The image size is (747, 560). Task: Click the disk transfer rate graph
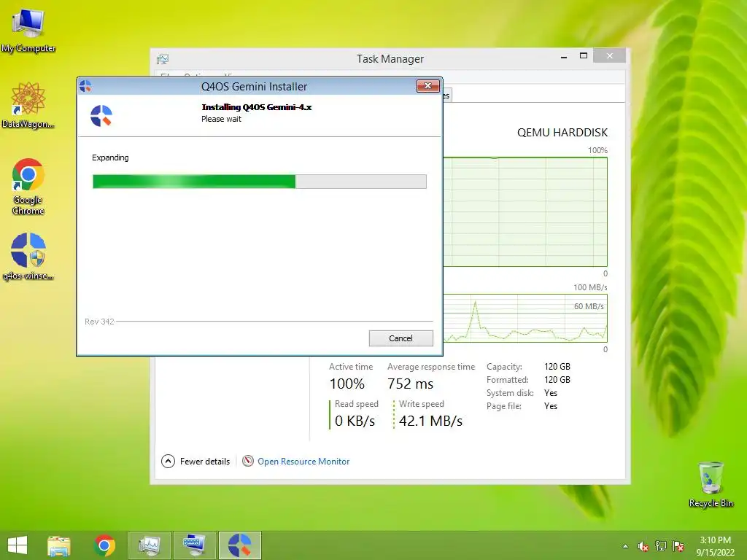525,318
